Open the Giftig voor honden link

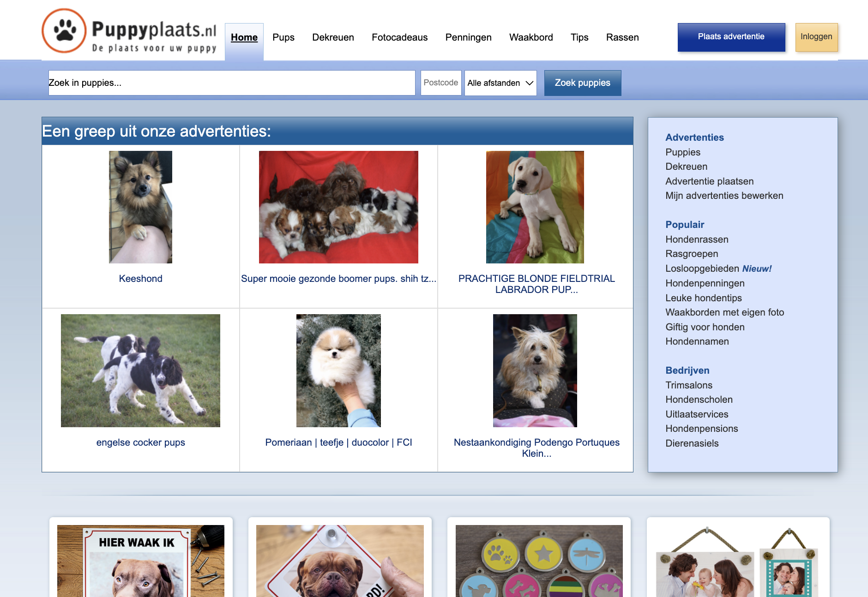705,327
